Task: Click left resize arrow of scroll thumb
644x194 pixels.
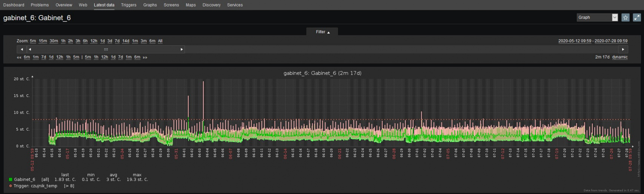Action: (x=30, y=49)
